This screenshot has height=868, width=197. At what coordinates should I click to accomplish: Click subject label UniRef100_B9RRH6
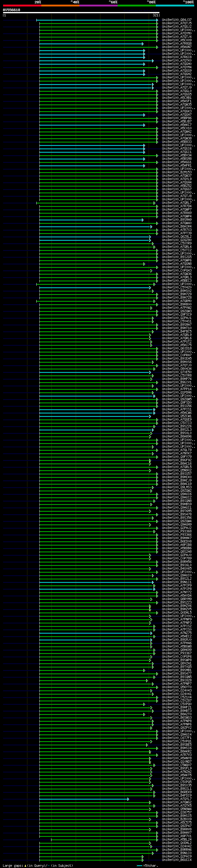[177, 850]
